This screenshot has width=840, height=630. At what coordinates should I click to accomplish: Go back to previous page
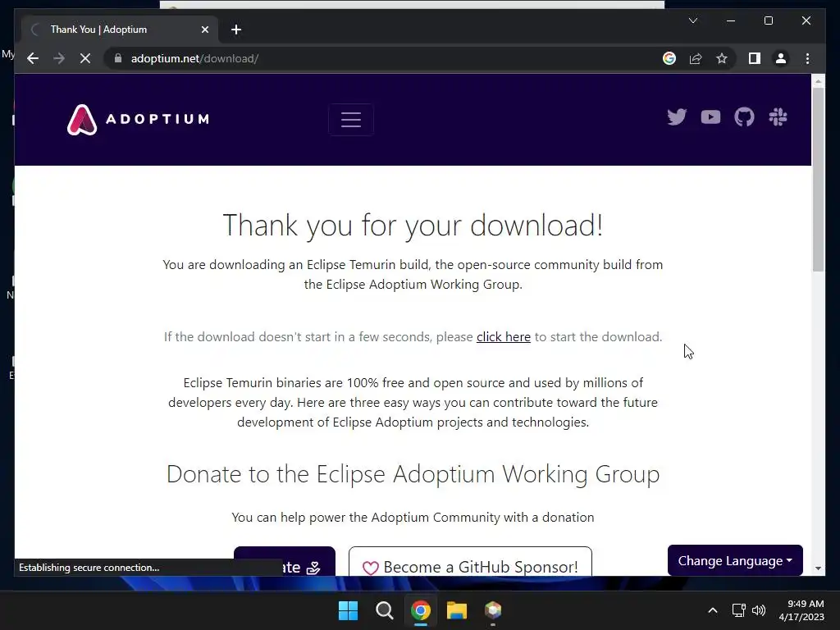click(33, 58)
